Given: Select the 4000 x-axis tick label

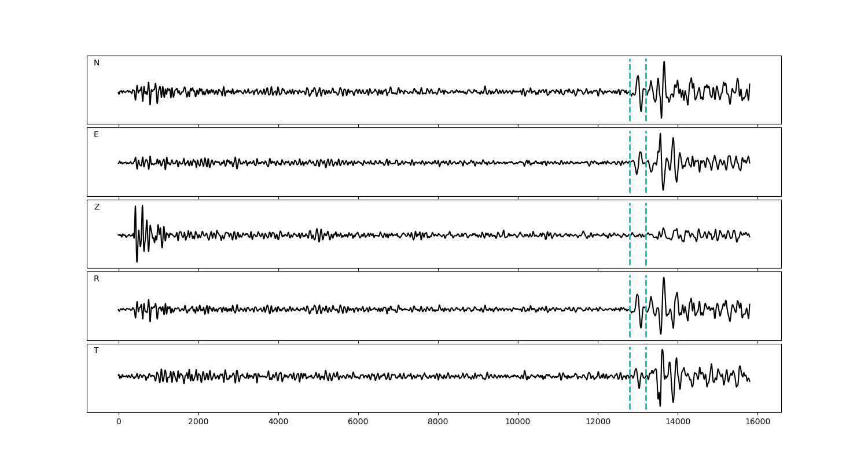Looking at the screenshot, I should pos(278,422).
